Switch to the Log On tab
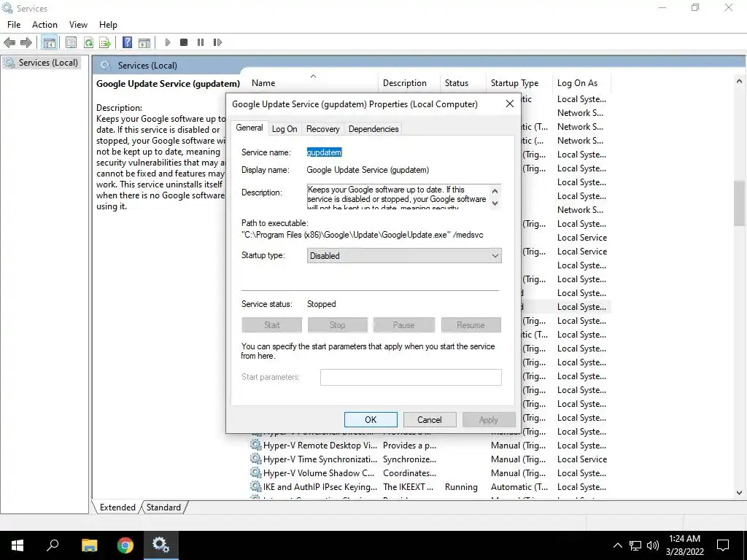The image size is (747, 560). click(285, 129)
